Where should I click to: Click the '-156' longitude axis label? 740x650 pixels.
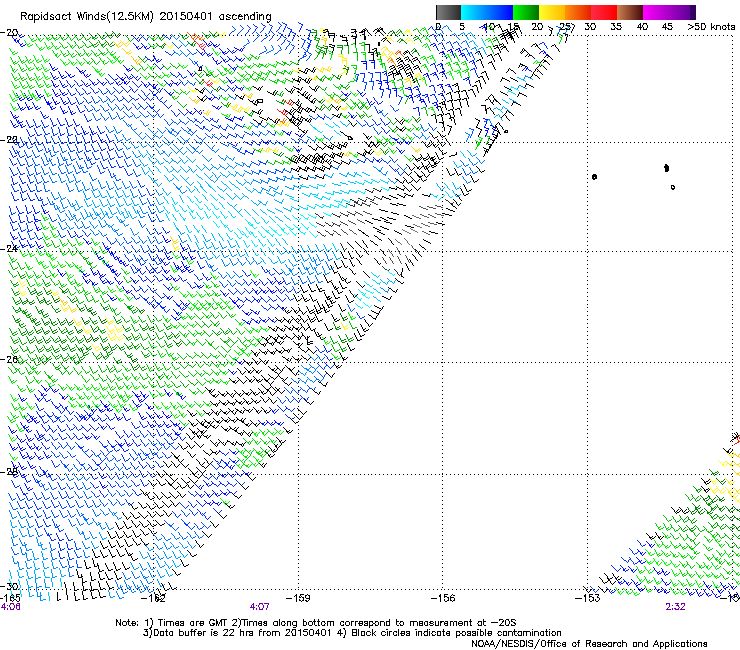[x=443, y=599]
